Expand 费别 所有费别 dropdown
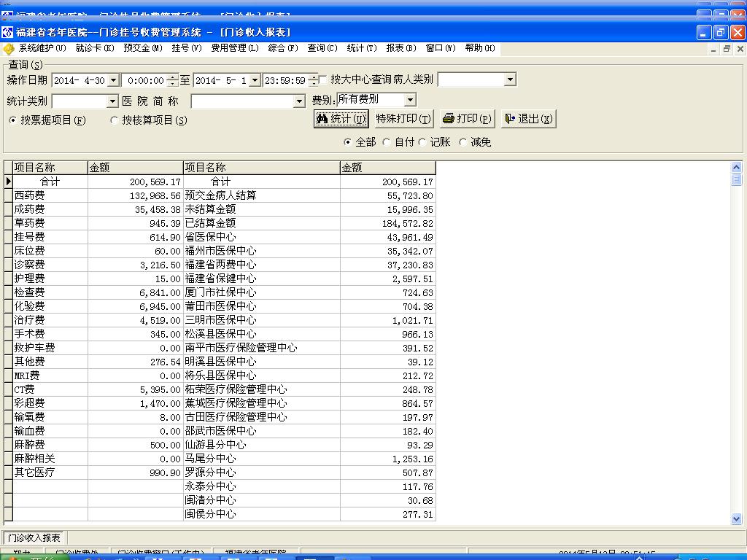Screen dimensions: 747x560 tap(410, 99)
